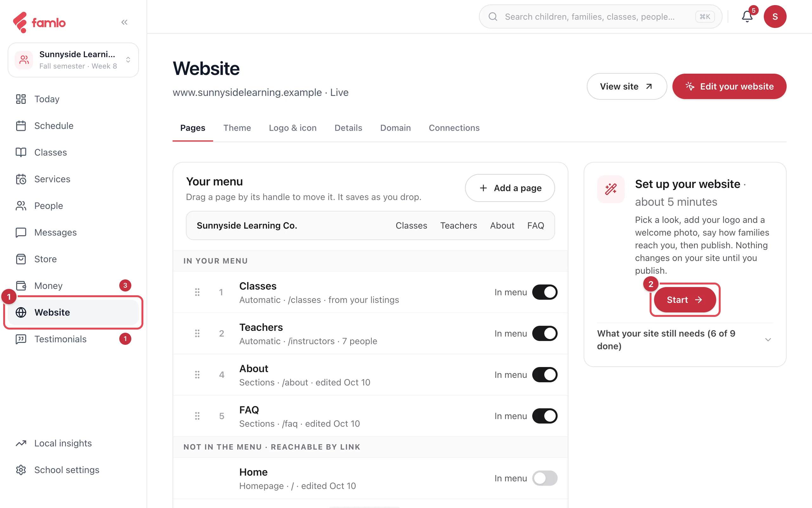Click Edit your website button
Image resolution: width=812 pixels, height=508 pixels.
pyautogui.click(x=729, y=86)
